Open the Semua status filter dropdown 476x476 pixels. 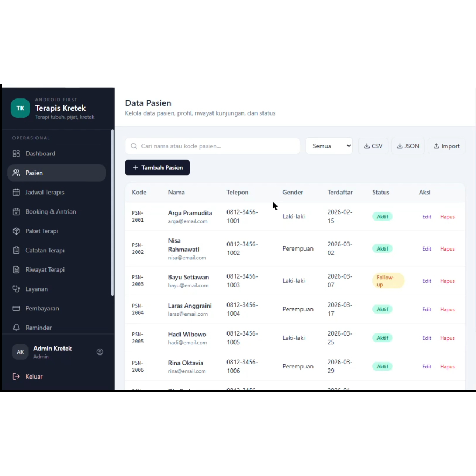click(x=329, y=146)
